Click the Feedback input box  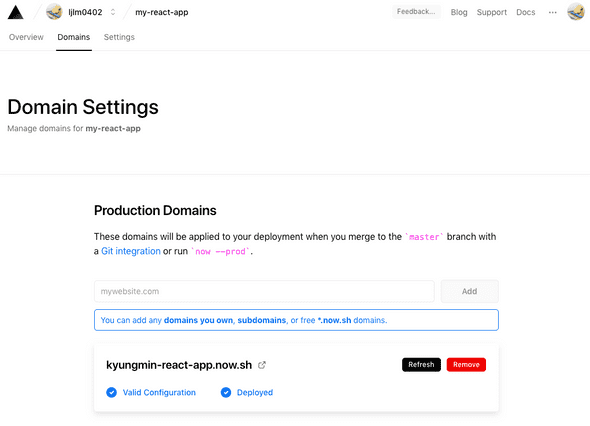[x=416, y=12]
